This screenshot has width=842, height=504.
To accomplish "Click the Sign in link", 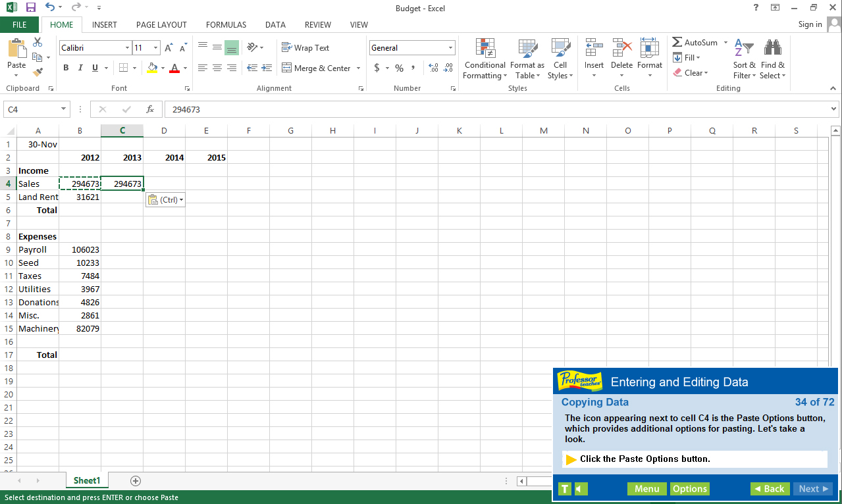I will (x=809, y=24).
